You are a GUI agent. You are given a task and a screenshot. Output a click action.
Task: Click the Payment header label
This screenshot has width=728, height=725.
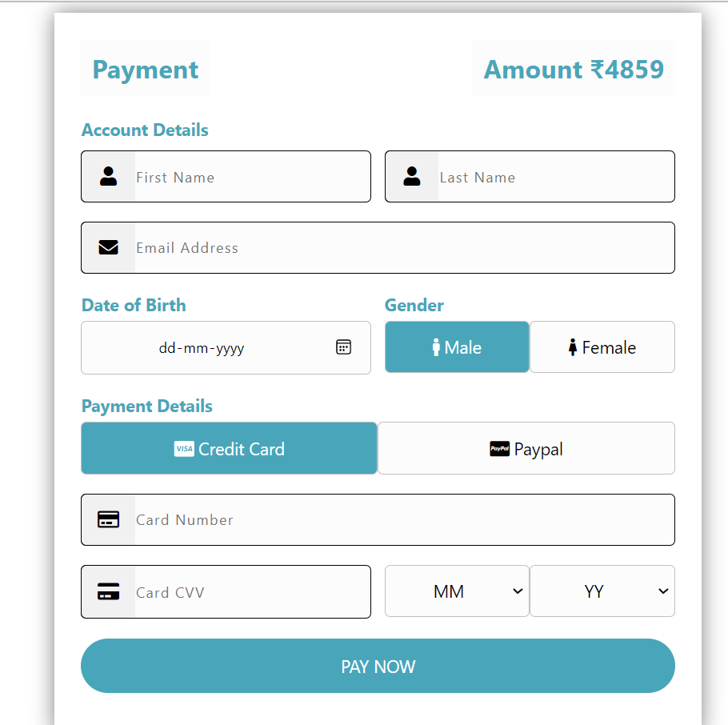pyautogui.click(x=145, y=70)
